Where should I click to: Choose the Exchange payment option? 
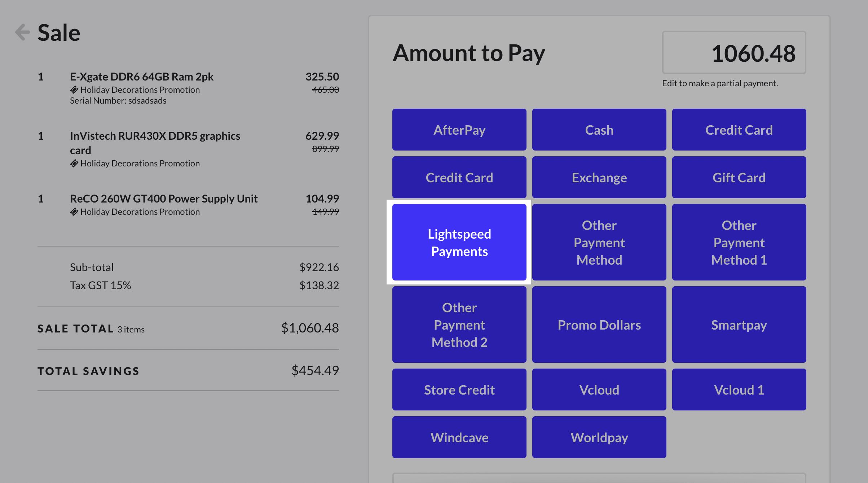(599, 177)
